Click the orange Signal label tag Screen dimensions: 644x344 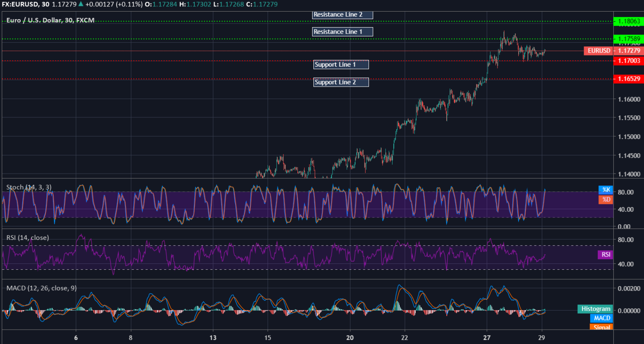[x=602, y=327]
